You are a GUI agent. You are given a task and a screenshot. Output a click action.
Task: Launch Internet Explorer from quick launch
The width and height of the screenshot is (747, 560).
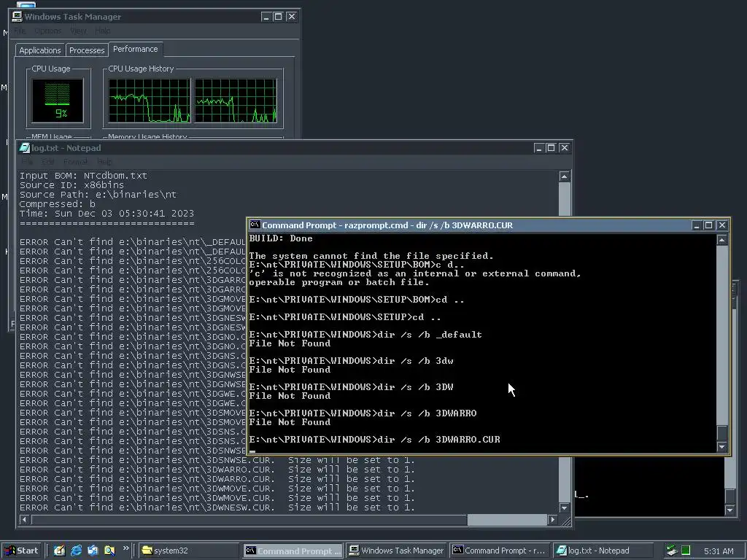click(76, 551)
